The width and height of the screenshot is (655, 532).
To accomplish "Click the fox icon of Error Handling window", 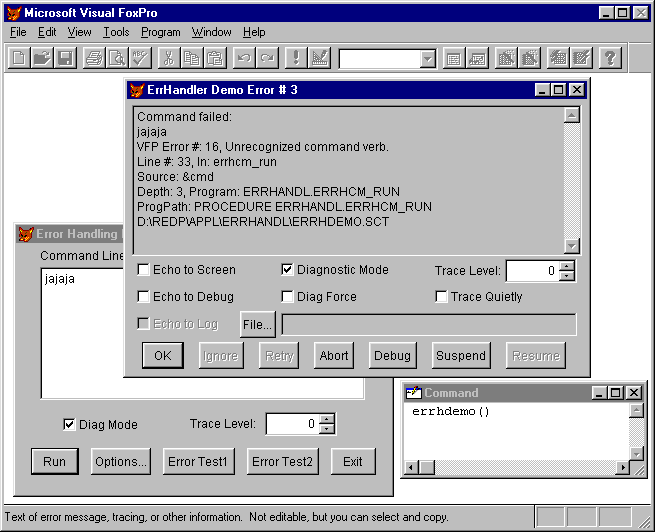I will (x=26, y=234).
